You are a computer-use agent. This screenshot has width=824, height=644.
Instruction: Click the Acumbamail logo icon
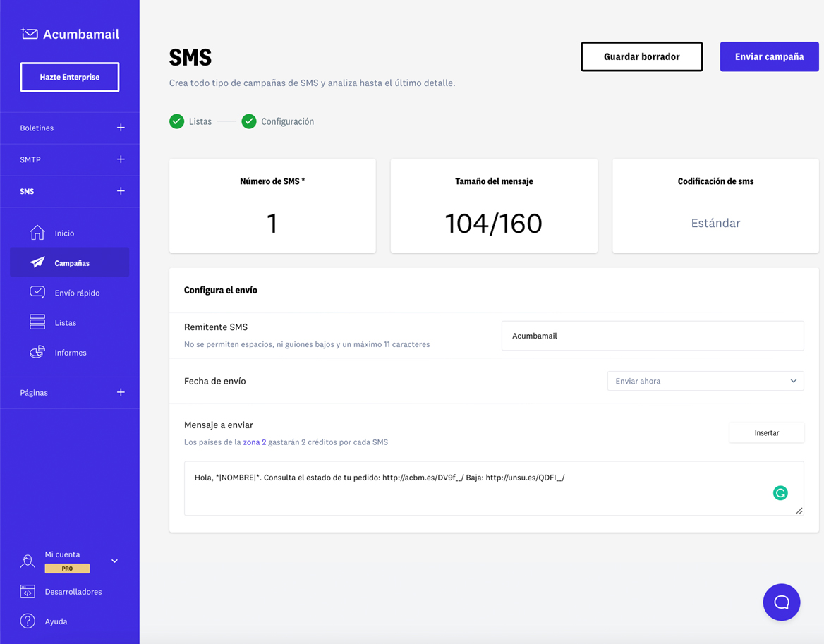(30, 33)
